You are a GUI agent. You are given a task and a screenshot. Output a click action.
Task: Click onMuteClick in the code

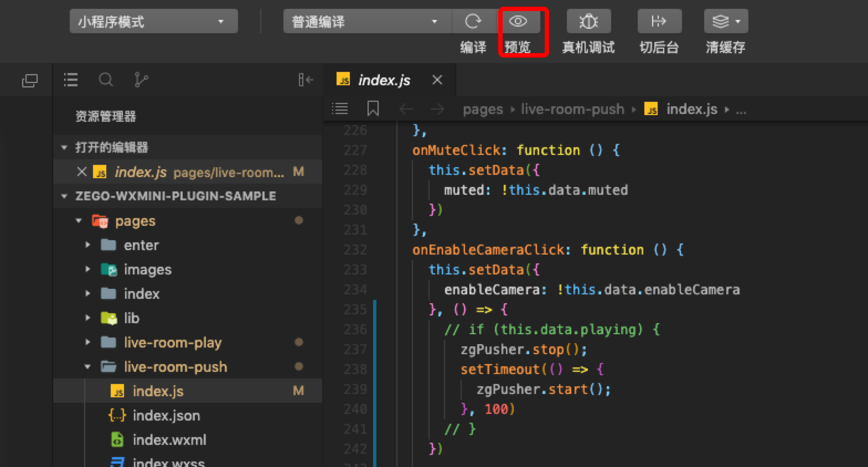456,151
